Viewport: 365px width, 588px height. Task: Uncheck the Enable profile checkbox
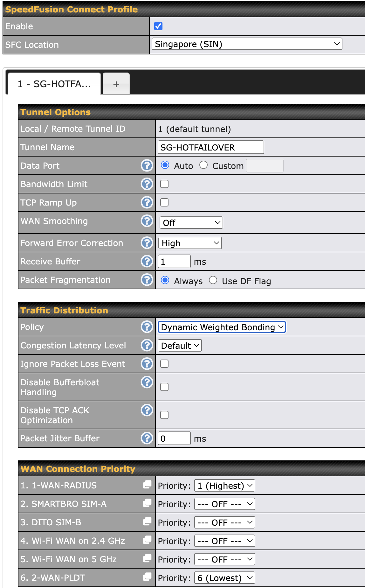tap(158, 26)
